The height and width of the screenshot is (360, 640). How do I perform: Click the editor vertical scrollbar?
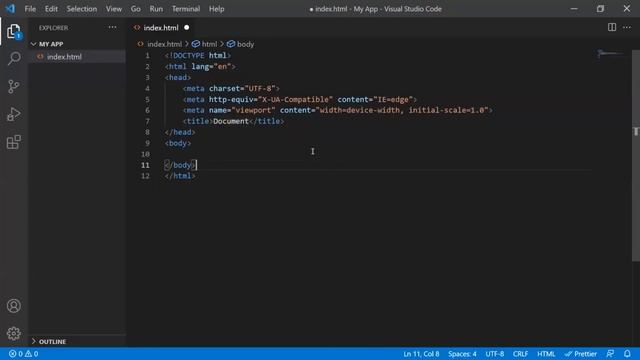tap(636, 155)
